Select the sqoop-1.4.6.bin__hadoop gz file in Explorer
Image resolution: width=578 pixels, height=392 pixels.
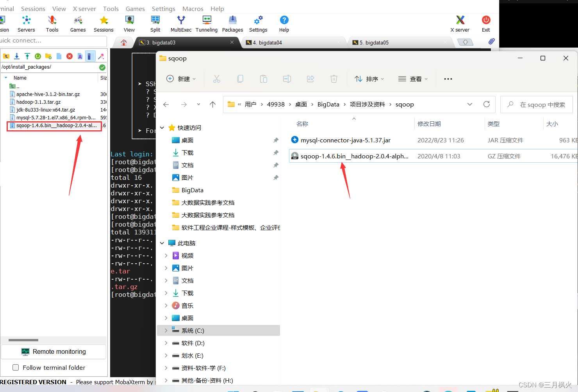pos(433,156)
